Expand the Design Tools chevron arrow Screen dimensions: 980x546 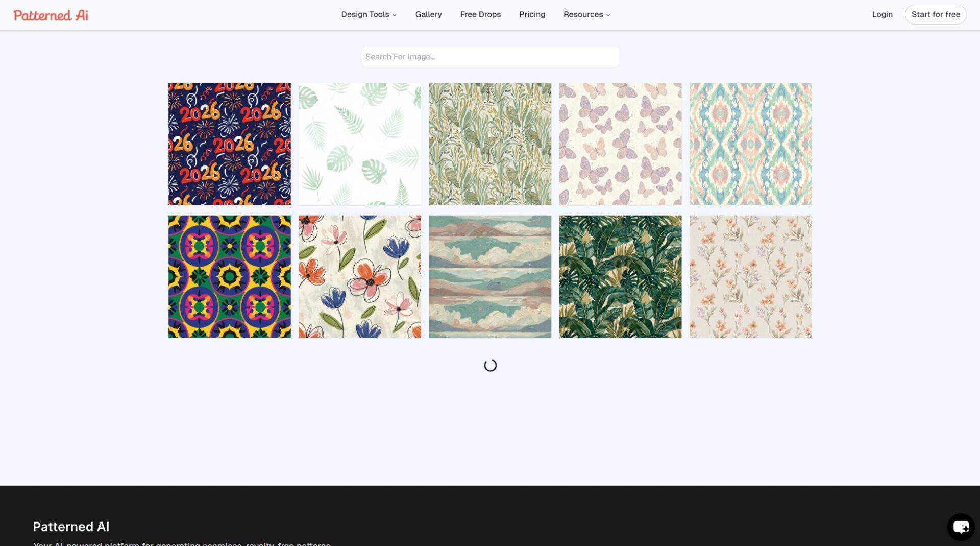(x=394, y=15)
